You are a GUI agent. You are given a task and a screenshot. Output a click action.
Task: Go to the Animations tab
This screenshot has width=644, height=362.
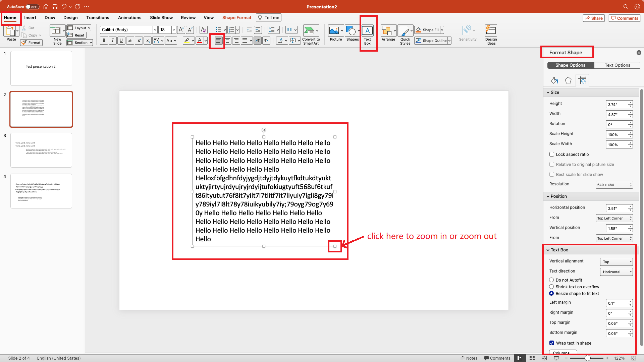click(x=129, y=17)
